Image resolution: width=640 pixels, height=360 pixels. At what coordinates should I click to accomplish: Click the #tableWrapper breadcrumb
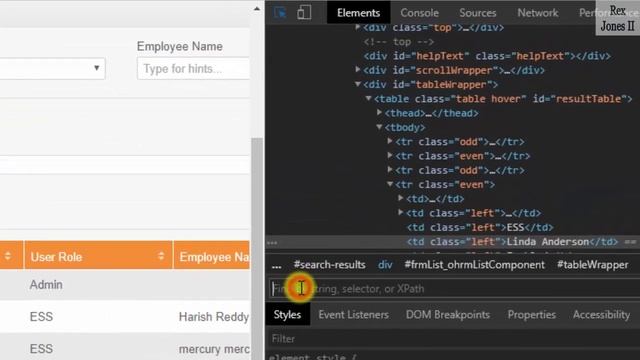pos(593,265)
